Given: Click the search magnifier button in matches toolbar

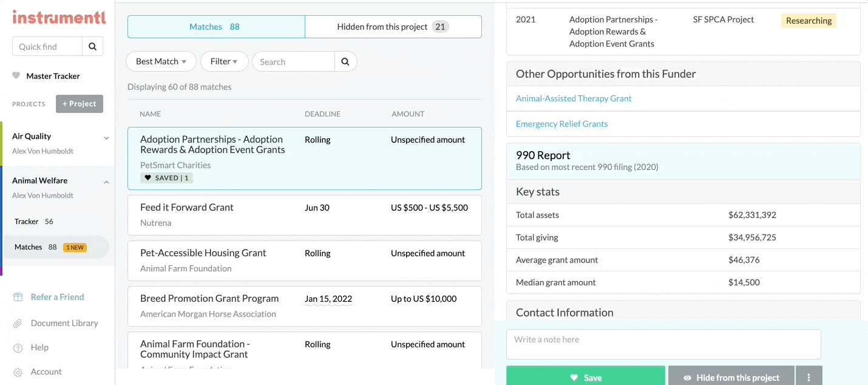Looking at the screenshot, I should [x=345, y=61].
